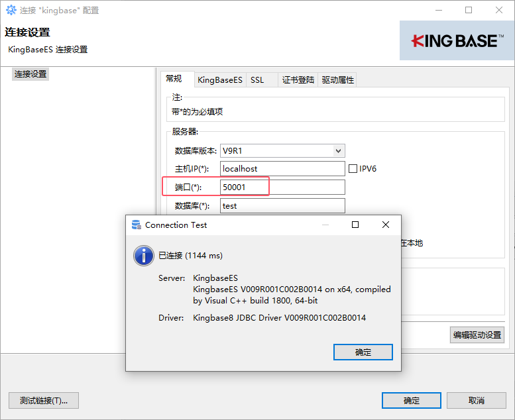Click the database icon of Connection Test dialog
515x420 pixels.
click(x=137, y=225)
